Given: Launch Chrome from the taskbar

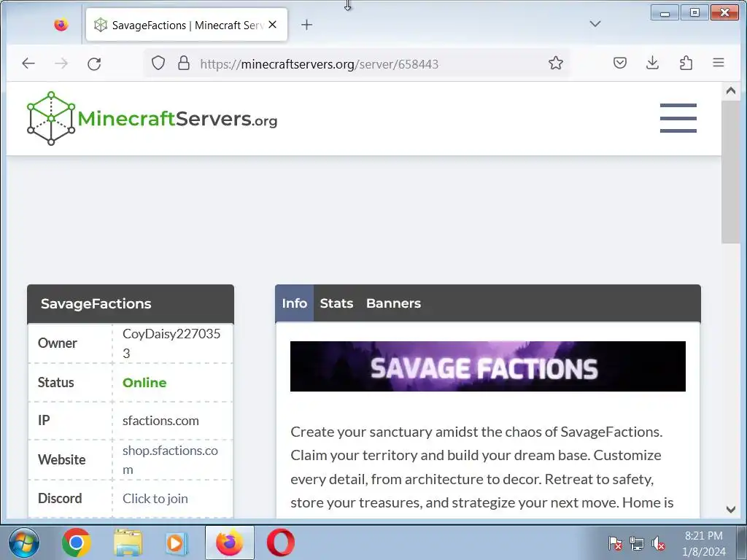Looking at the screenshot, I should tap(76, 542).
